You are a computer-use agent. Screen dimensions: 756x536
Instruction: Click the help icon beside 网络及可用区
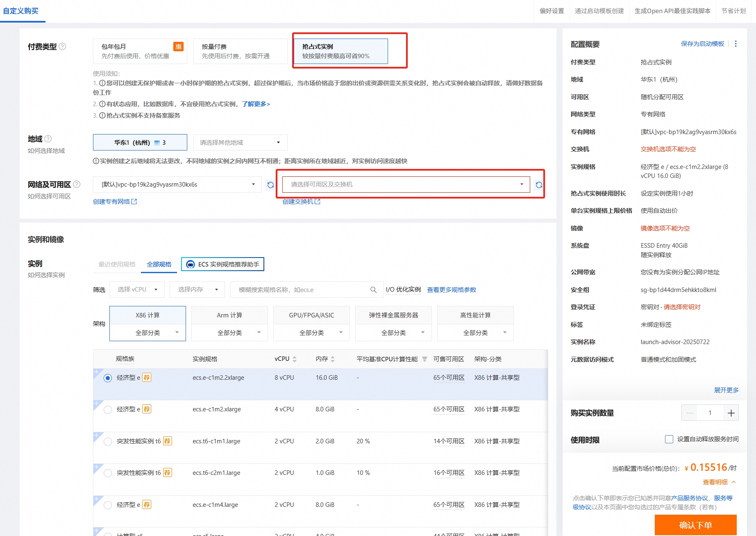click(77, 185)
